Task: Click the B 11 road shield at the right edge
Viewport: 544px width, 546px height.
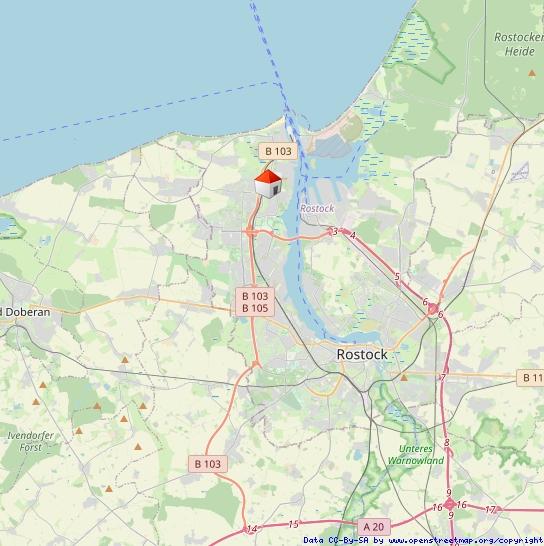Action: (x=530, y=378)
